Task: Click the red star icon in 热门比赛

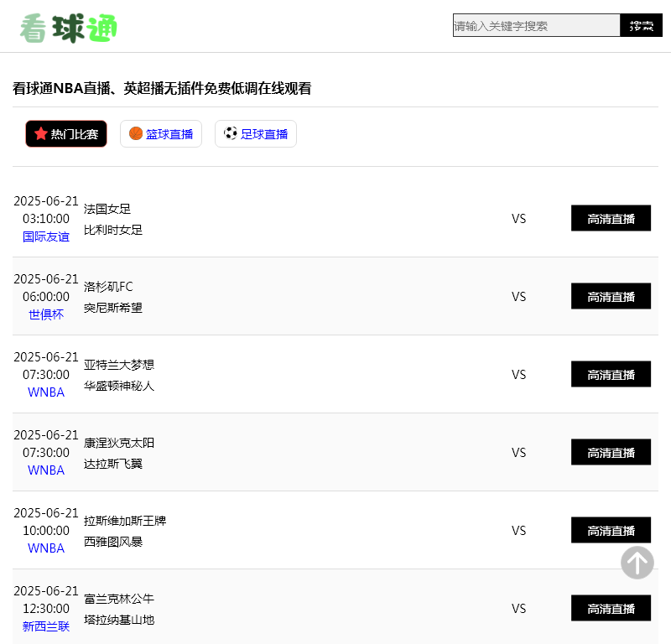Action: coord(40,133)
